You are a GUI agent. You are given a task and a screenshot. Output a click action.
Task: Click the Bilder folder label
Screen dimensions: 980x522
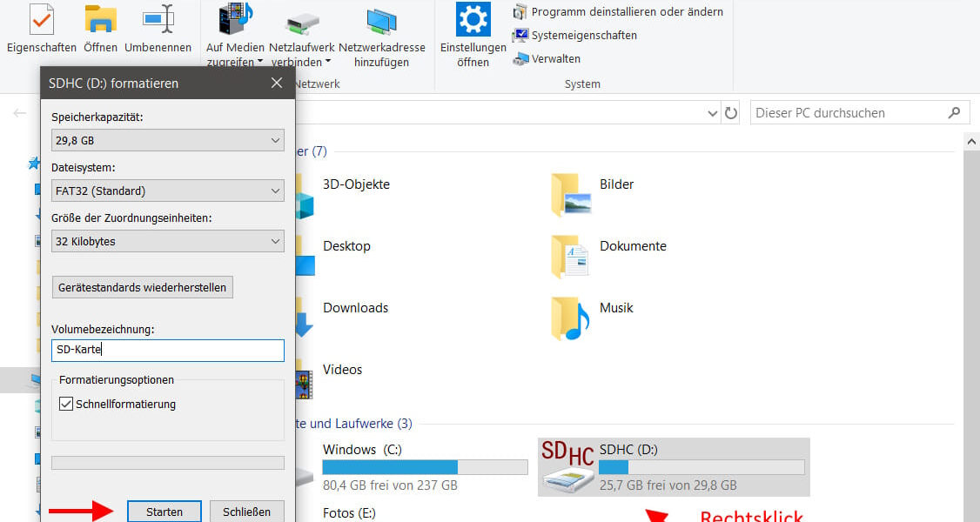(x=617, y=184)
